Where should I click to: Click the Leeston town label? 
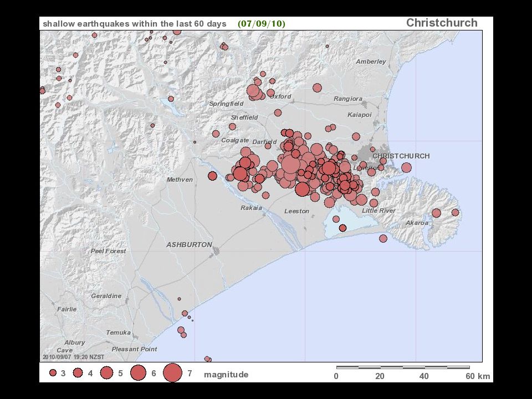[x=297, y=211]
